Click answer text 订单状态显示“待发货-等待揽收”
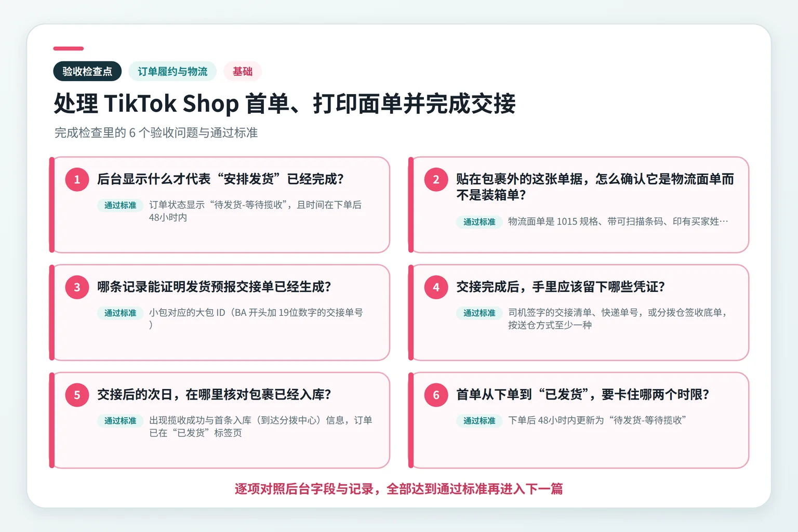 (255, 211)
